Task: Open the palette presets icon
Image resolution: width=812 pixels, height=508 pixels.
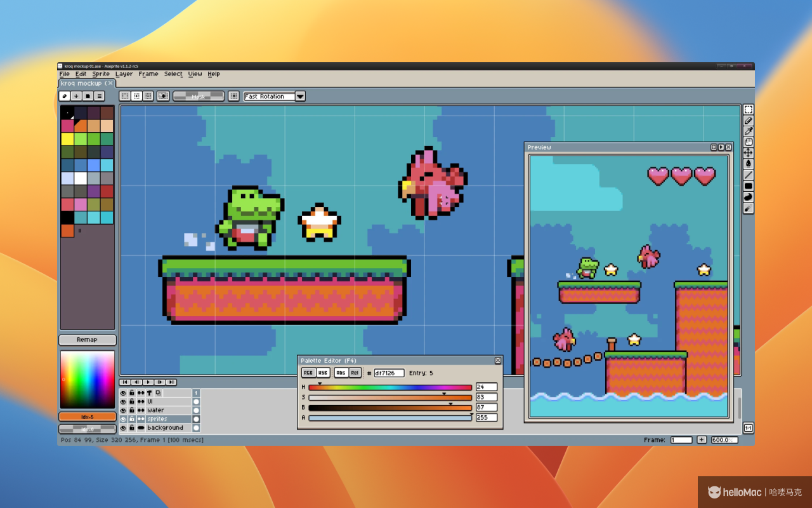Action: point(88,96)
